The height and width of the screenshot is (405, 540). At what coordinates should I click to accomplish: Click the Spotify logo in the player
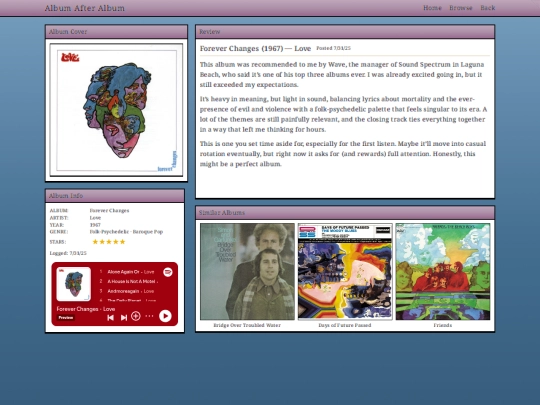[168, 272]
